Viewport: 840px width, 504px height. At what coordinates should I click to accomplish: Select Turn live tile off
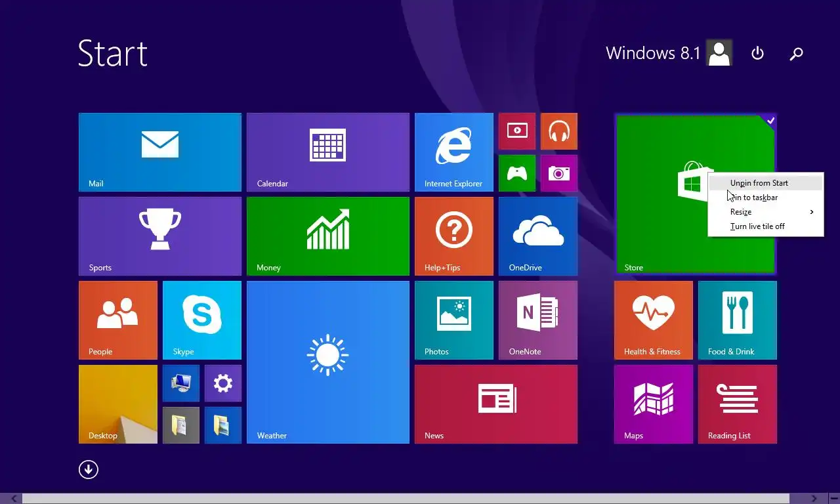pyautogui.click(x=765, y=226)
